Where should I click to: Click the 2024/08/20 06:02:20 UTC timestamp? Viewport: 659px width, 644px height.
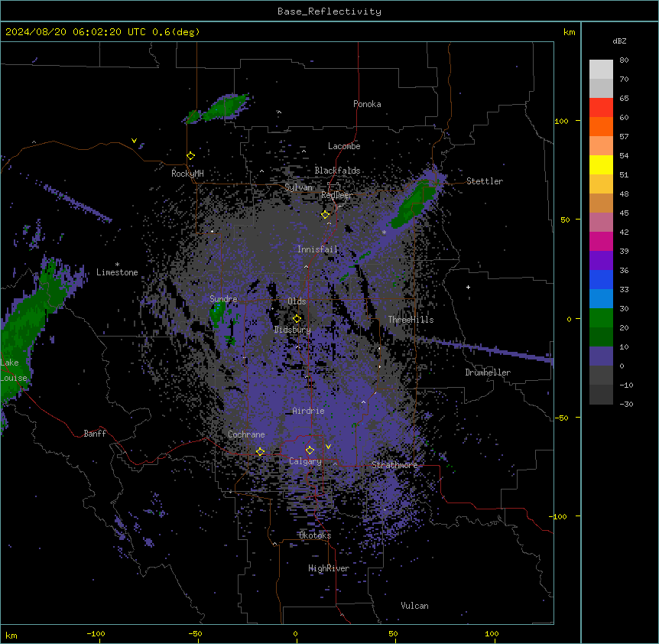click(x=76, y=32)
